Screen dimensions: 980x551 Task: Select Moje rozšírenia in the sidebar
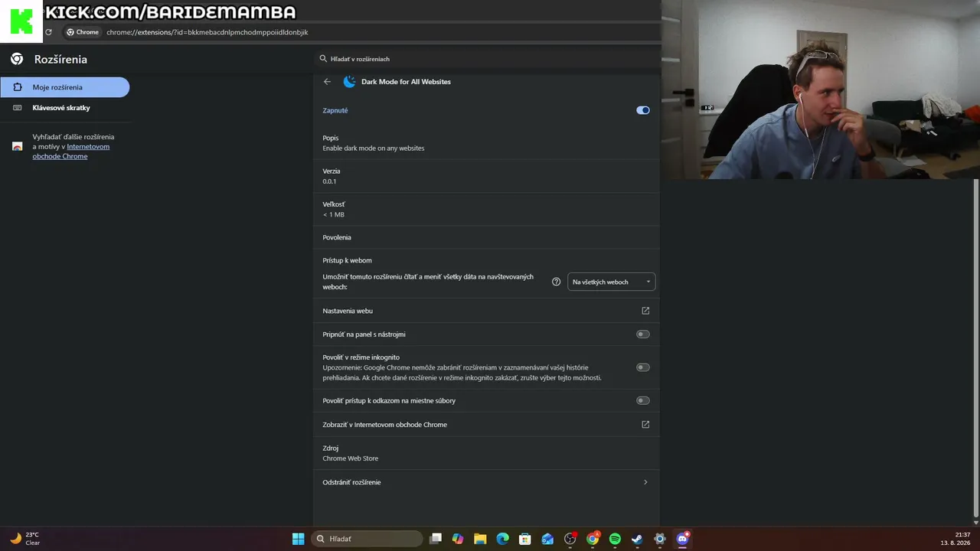tap(65, 87)
